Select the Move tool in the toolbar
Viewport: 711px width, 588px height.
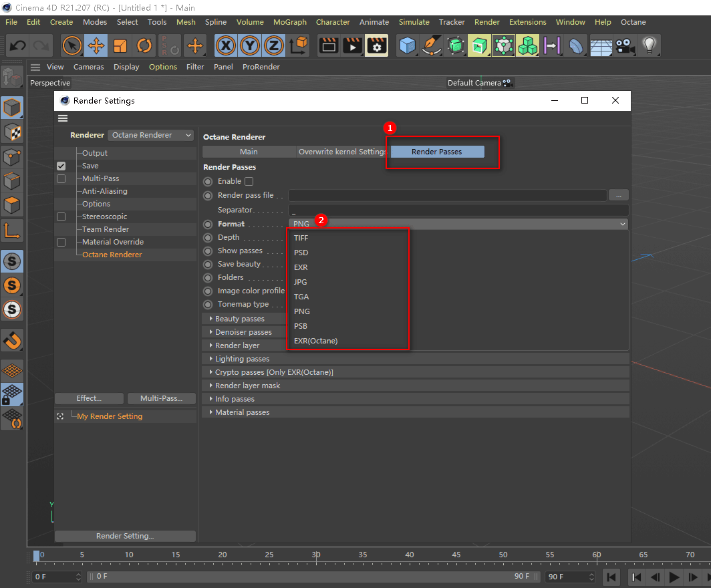(96, 46)
